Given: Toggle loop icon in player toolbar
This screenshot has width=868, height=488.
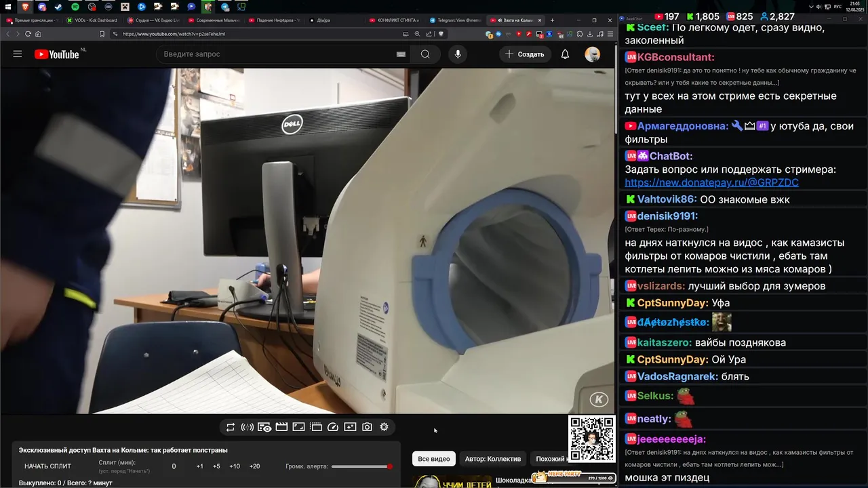Looking at the screenshot, I should (x=231, y=427).
